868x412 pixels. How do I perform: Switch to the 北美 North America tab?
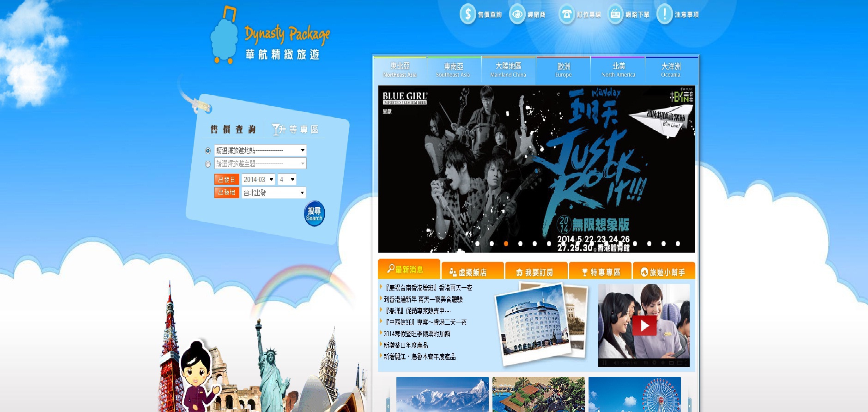pyautogui.click(x=618, y=70)
